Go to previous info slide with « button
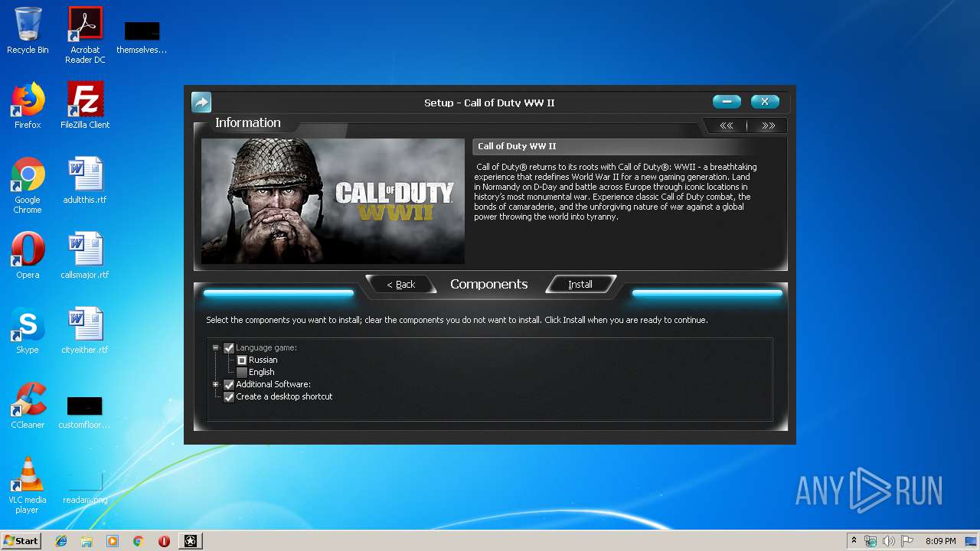The height and width of the screenshot is (551, 980). coord(727,126)
